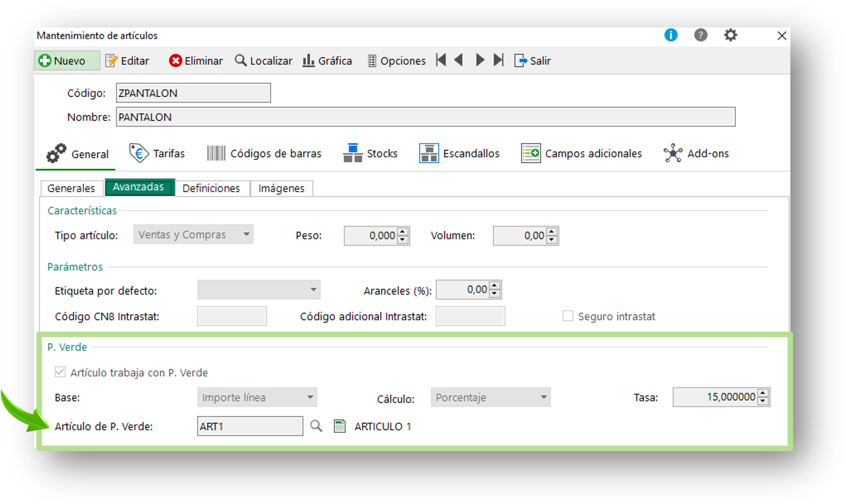Close the Mantenimiento de artículos window
Screen dimensions: 846x504
coord(782,36)
